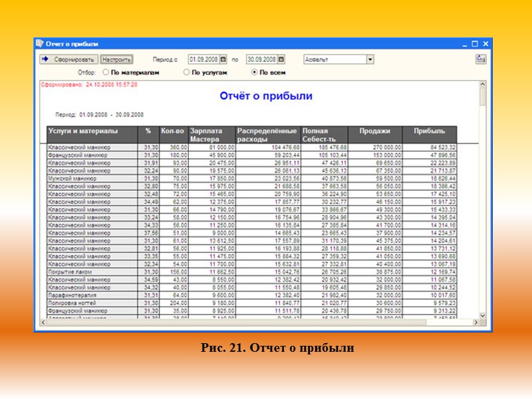Click the quantity cell 360,00
Viewport: 532px width, 399px height.
pos(174,147)
